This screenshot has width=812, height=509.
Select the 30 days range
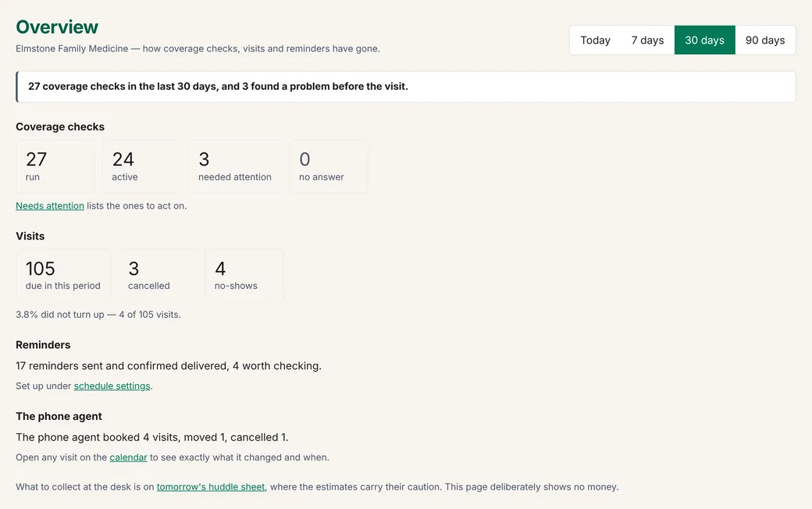click(x=704, y=40)
